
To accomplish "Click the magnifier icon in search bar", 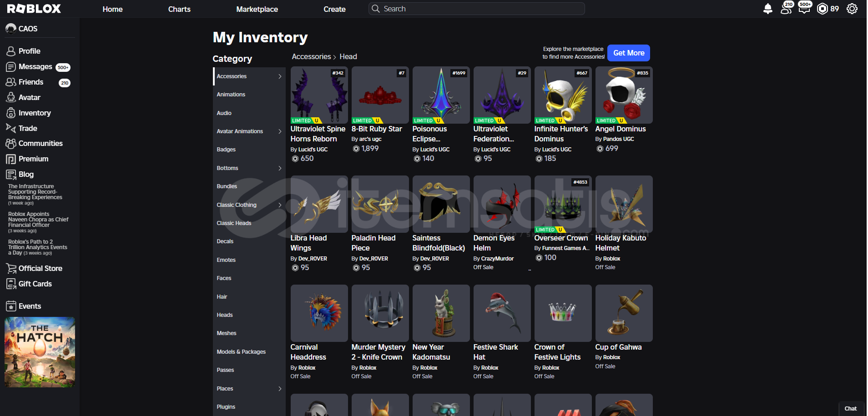I will tap(375, 9).
